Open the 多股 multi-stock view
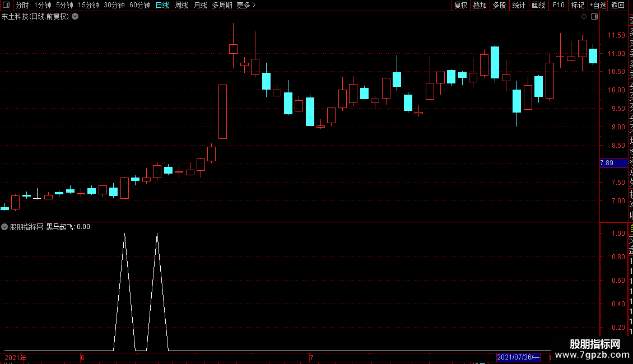The image size is (633, 364). tap(499, 5)
